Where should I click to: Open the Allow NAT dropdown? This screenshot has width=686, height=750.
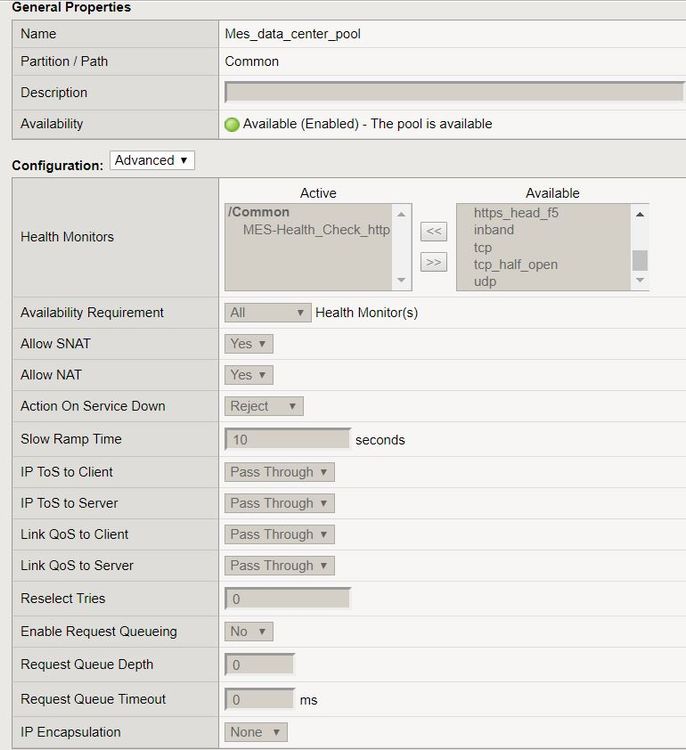(x=248, y=375)
